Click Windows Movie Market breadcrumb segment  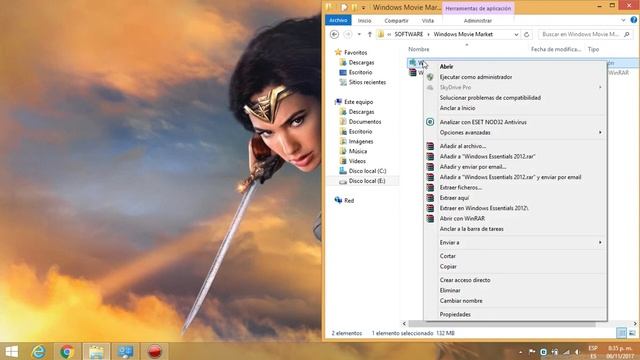point(463,35)
